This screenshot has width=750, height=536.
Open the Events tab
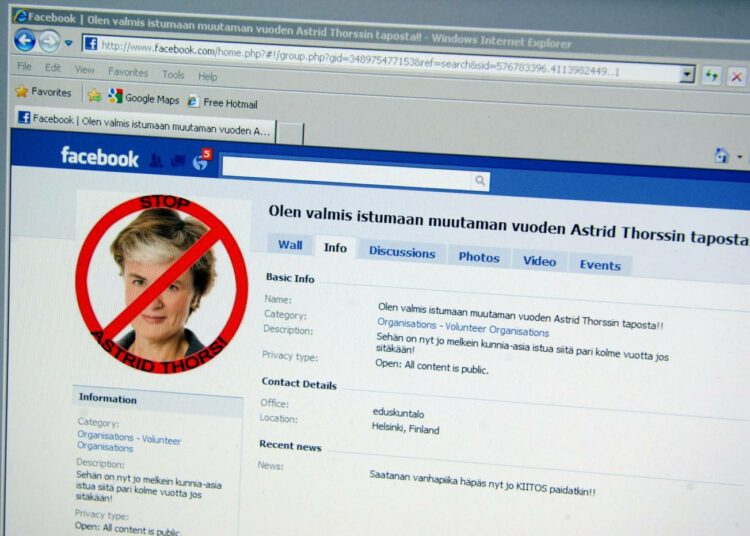tap(600, 265)
